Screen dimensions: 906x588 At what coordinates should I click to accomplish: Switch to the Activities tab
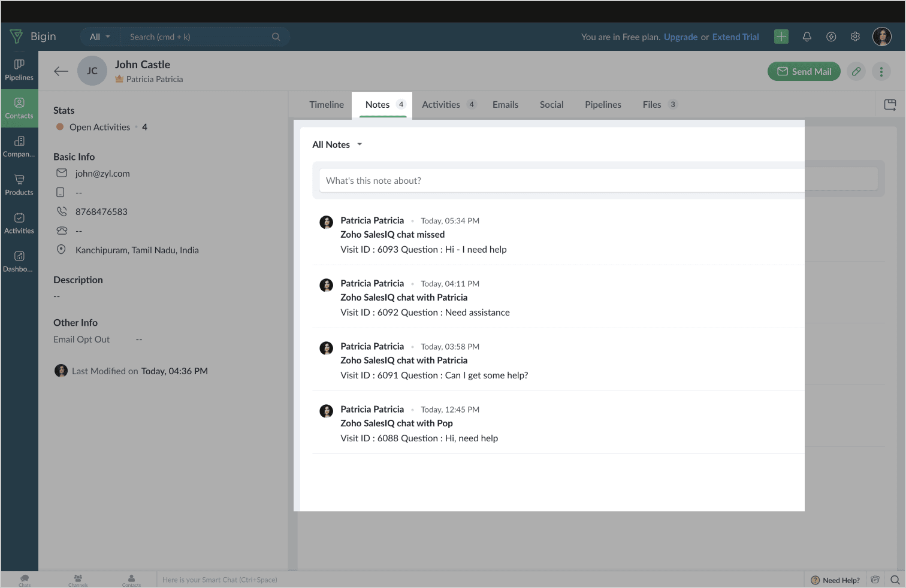tap(449, 105)
